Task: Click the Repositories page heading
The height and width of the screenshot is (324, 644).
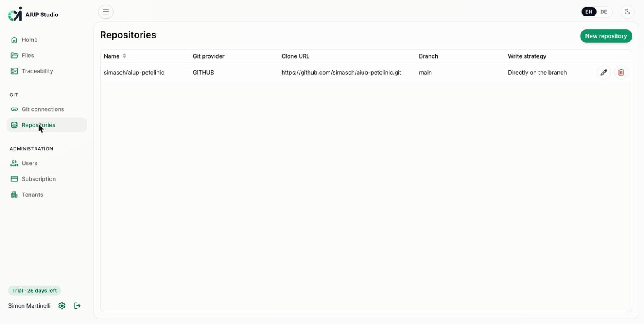Action: point(128,35)
